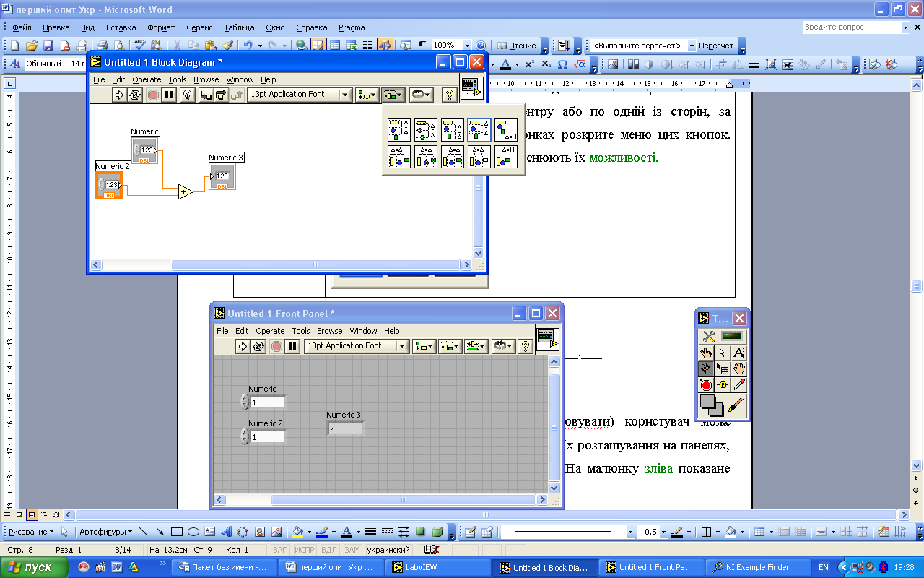Choose vertical compress option in palette
This screenshot has height=578, width=924.
(506, 130)
